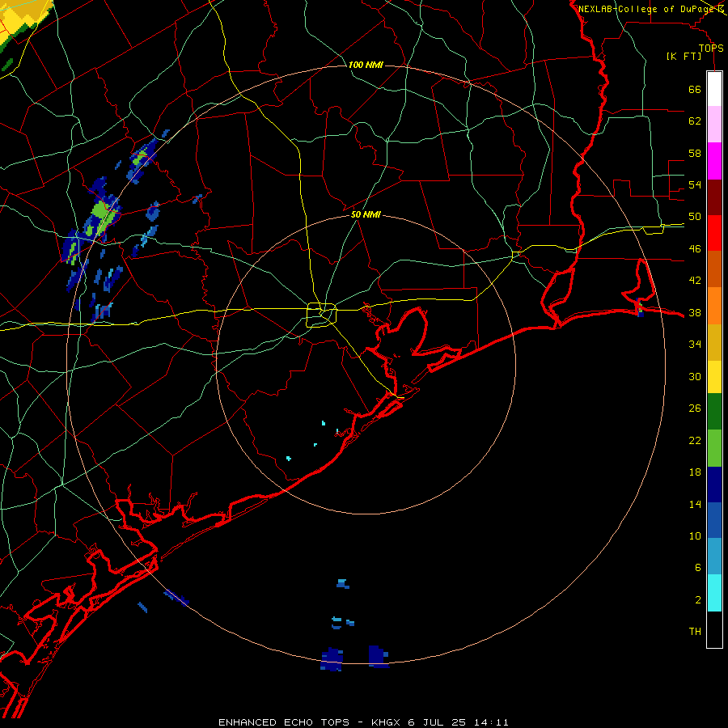Click the white 66 kft color swatch
Screen dimensions: 728x728
714,89
